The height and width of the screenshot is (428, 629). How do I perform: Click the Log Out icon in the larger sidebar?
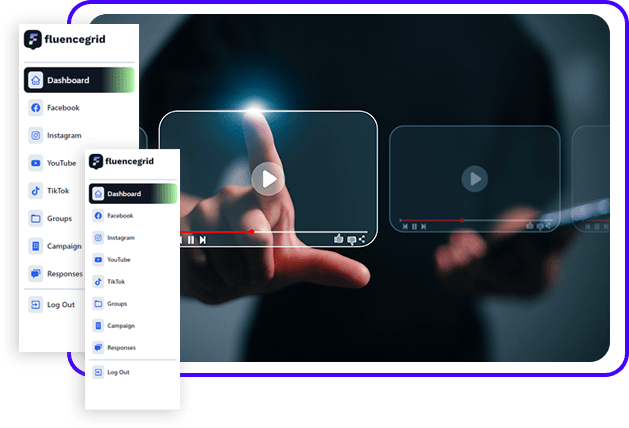coord(35,305)
